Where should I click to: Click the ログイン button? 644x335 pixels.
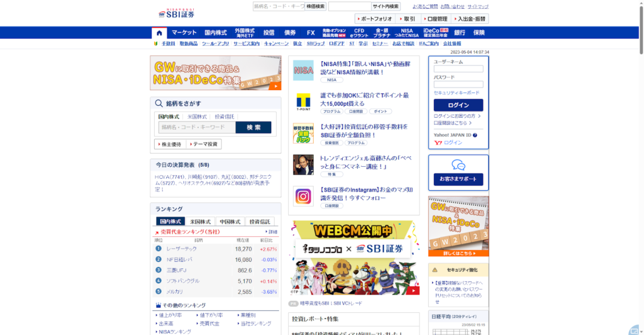458,105
